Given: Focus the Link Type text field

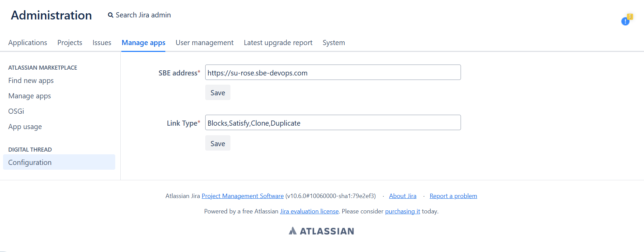Looking at the screenshot, I should [333, 123].
